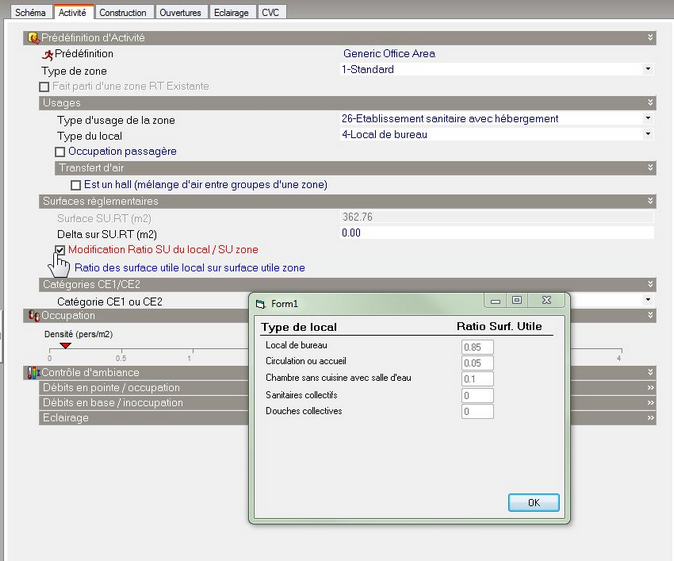Click the running figure Prédéfinition icon
The image size is (674, 561).
pos(46,54)
